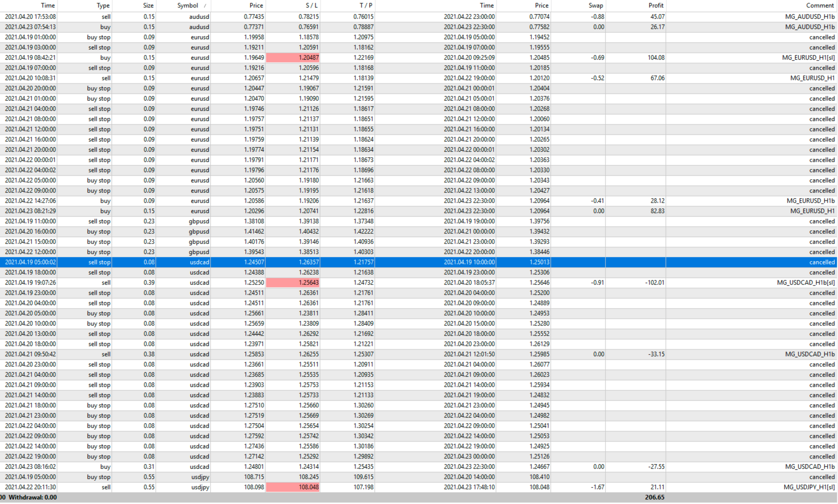
Task: Click the Profit column header
Action: [x=655, y=5]
